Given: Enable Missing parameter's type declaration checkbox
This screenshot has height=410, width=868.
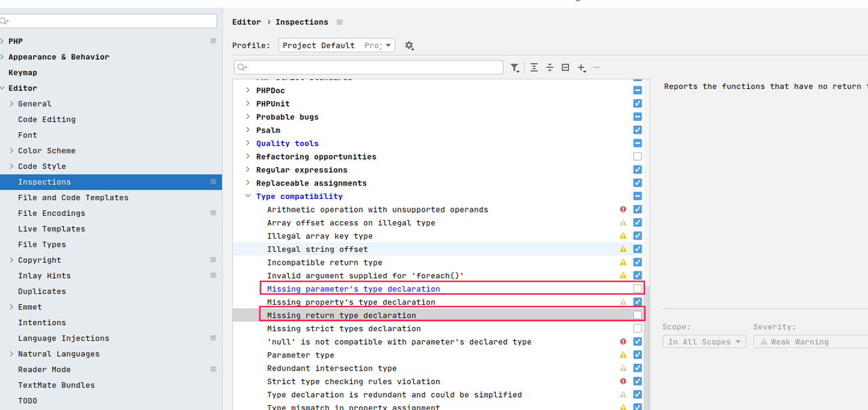Looking at the screenshot, I should point(637,288).
